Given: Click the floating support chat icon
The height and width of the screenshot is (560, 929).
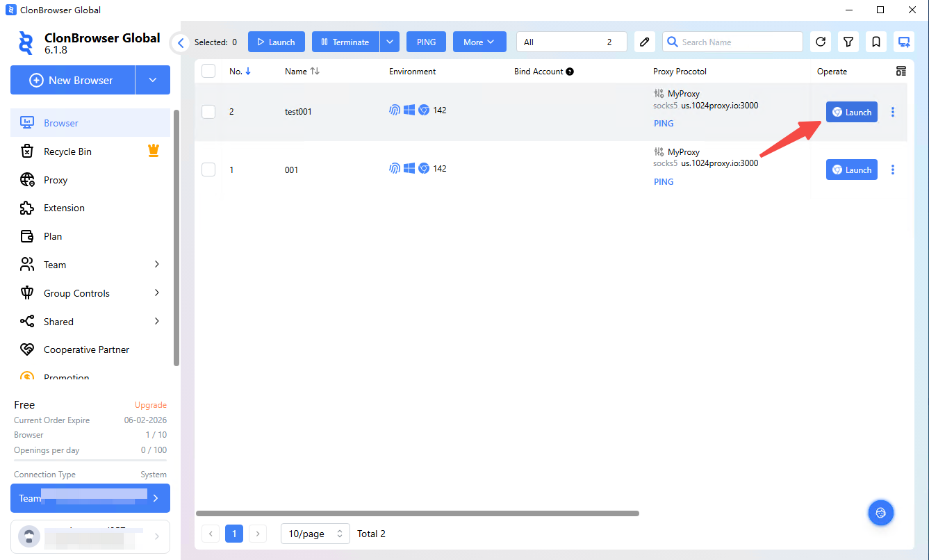Looking at the screenshot, I should pyautogui.click(x=881, y=513).
